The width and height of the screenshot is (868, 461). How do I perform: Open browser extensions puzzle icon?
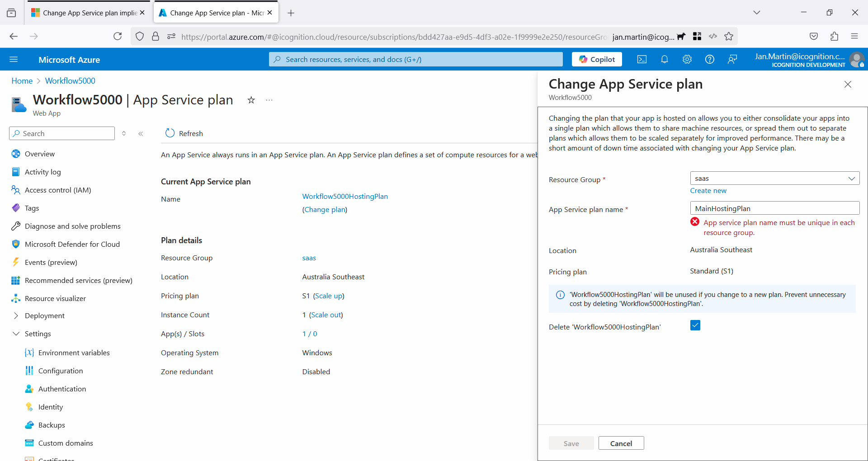tap(834, 36)
